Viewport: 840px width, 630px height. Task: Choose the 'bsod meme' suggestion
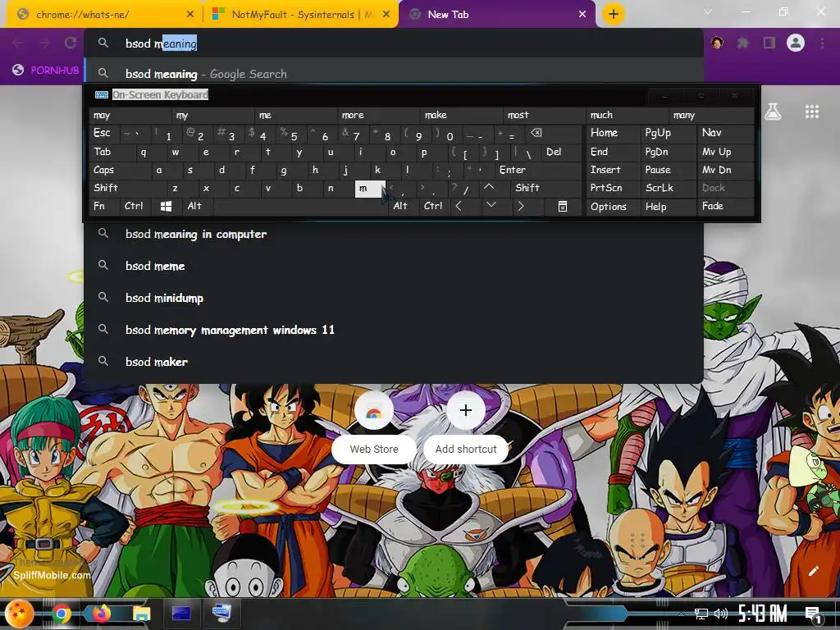point(394,266)
